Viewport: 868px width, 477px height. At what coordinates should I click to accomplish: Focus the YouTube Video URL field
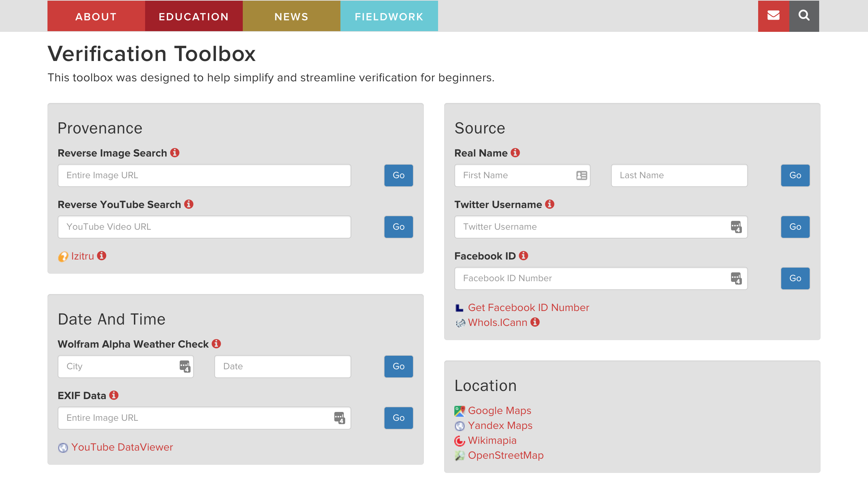204,227
